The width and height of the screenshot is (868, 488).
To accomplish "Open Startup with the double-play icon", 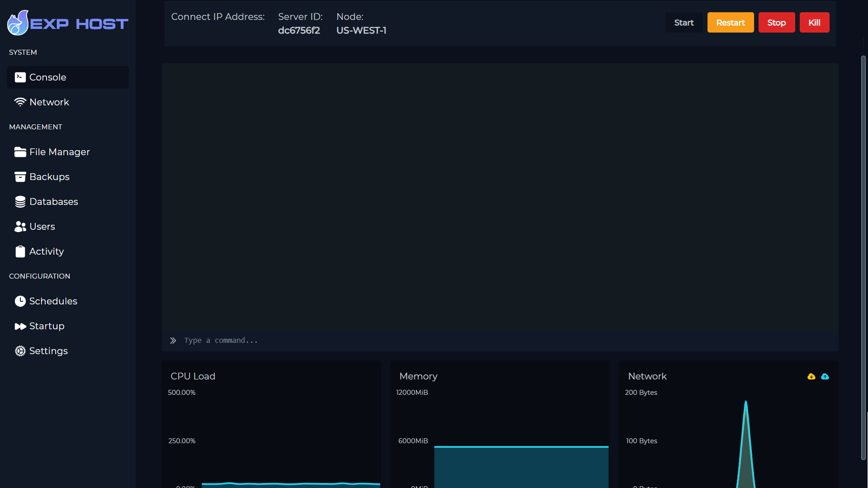I will tap(20, 326).
